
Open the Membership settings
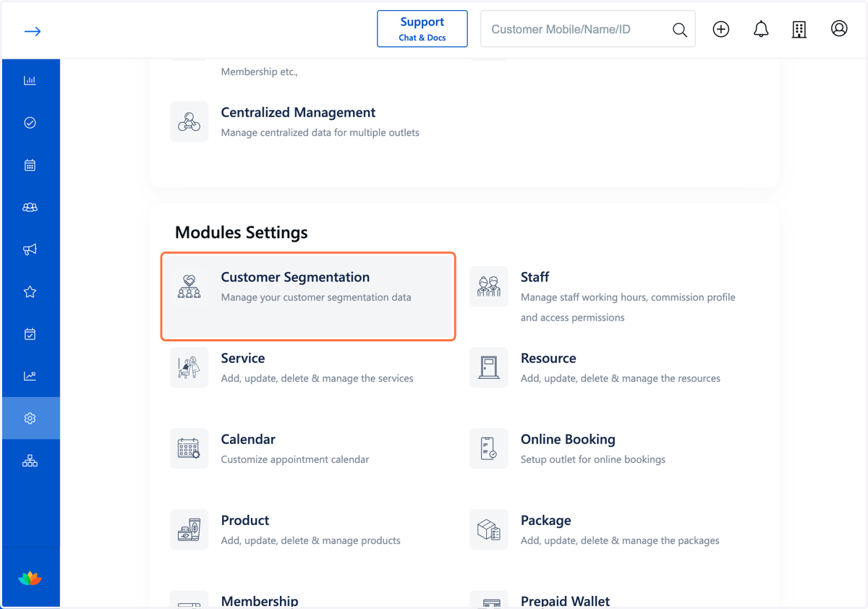point(260,601)
